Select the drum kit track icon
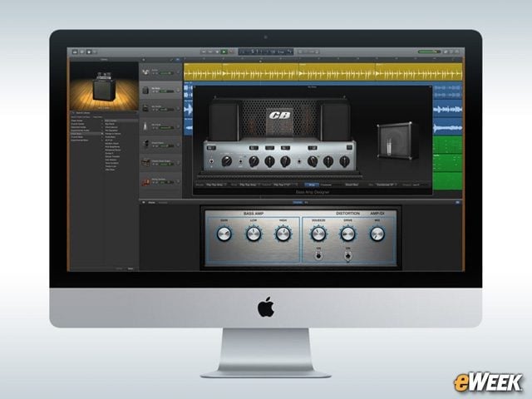 coord(145,72)
